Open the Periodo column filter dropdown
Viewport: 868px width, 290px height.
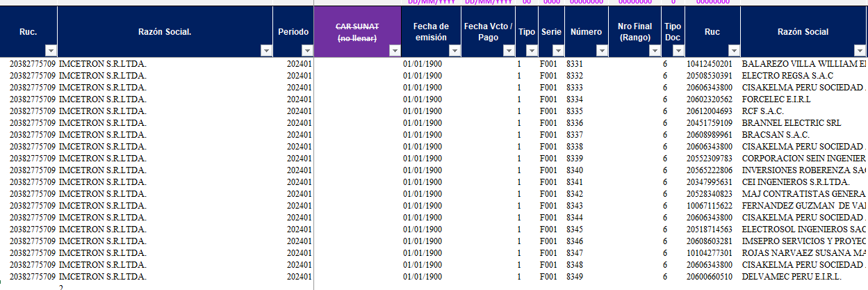(x=306, y=51)
